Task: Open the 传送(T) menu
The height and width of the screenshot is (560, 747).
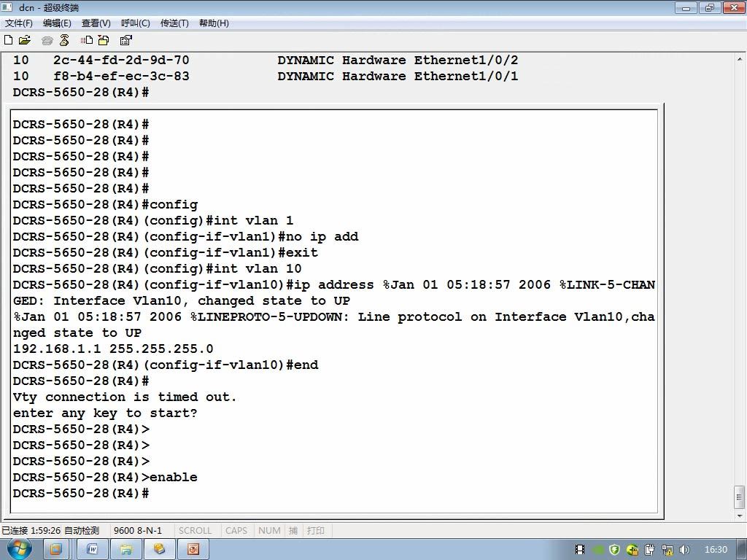Action: (x=174, y=23)
